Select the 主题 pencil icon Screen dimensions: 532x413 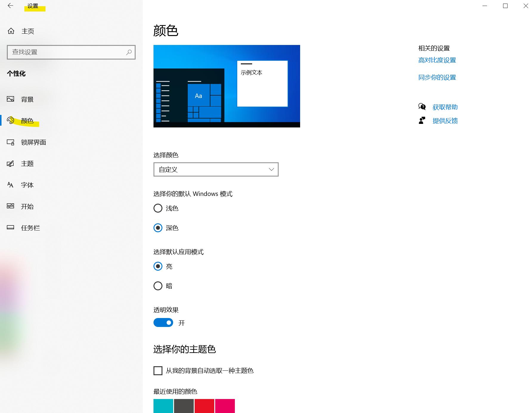[x=11, y=163]
